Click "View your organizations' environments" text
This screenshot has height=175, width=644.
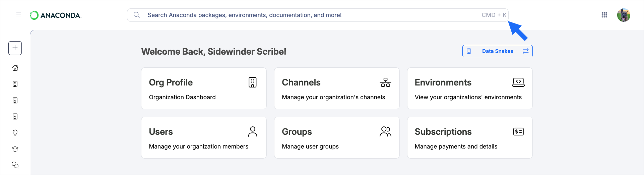tap(468, 97)
